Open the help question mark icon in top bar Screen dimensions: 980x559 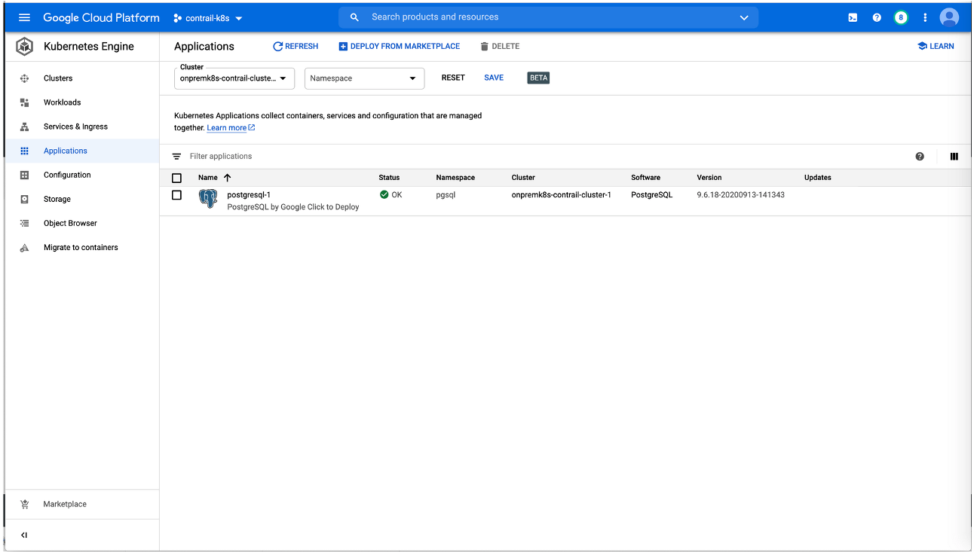tap(877, 17)
